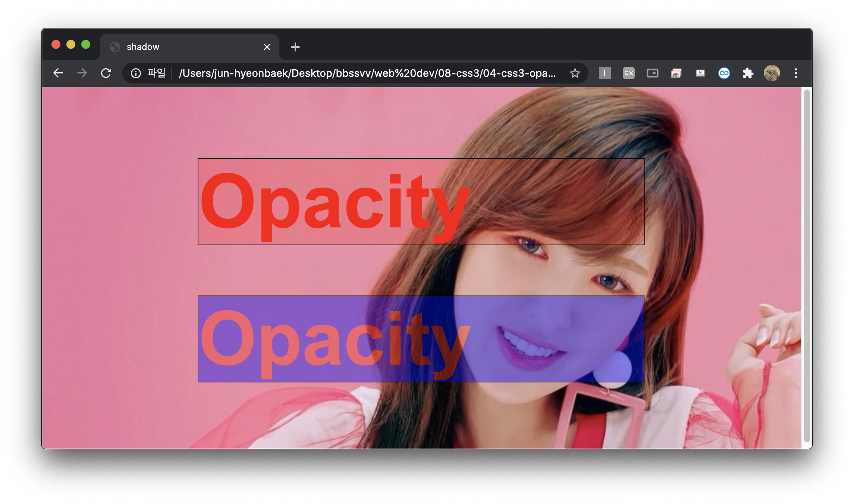Open the blue infinity loop extension
This screenshot has height=504, width=854.
pyautogui.click(x=724, y=73)
